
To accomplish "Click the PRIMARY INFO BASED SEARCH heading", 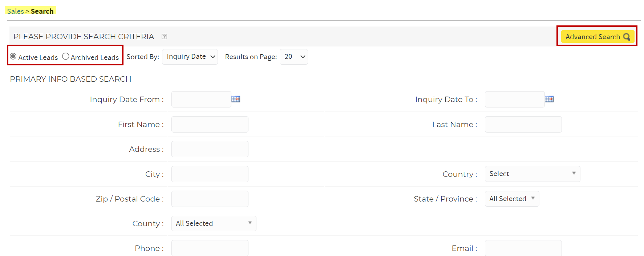I will tap(70, 79).
